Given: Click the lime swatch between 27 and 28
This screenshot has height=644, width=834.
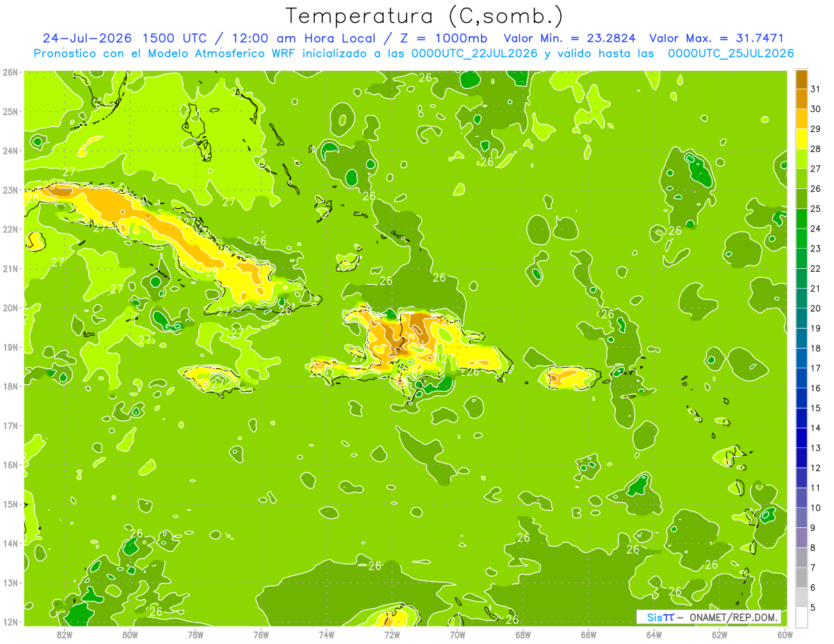Looking at the screenshot, I should [x=801, y=160].
